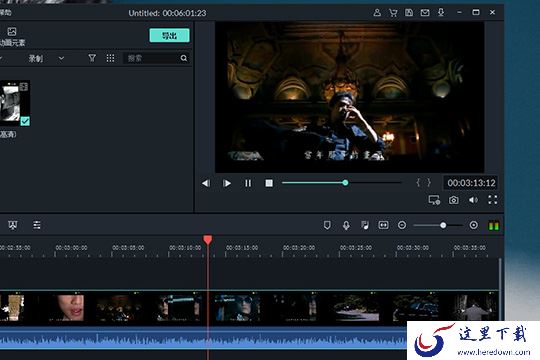Switch preview to fullscreen
The image size is (540, 360).
coord(492,200)
